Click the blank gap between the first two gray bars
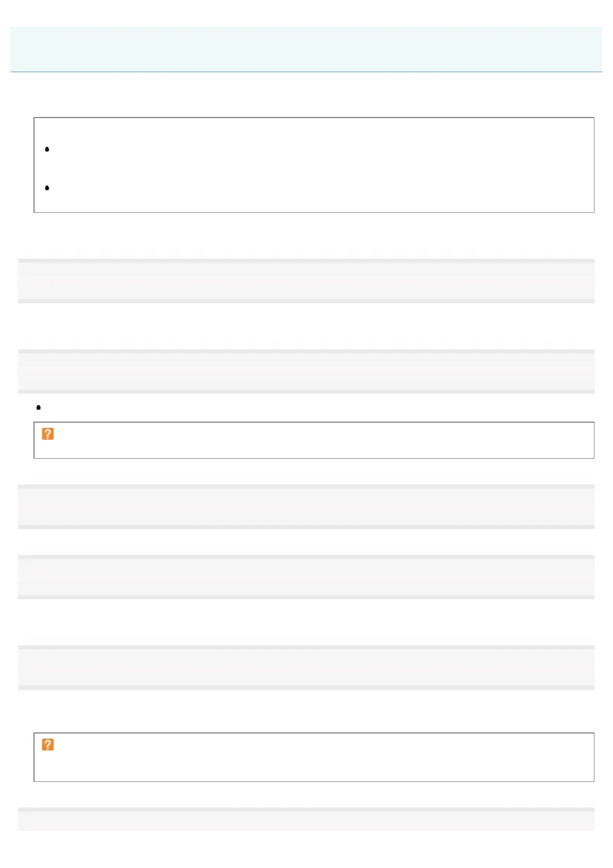The image size is (613, 868). (x=306, y=326)
